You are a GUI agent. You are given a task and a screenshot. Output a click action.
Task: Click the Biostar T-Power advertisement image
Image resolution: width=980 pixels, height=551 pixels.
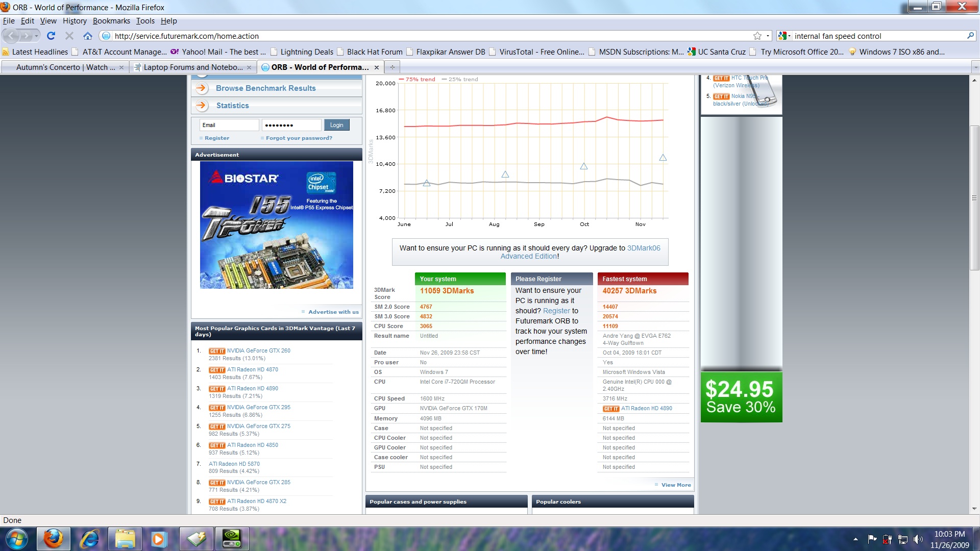(x=276, y=225)
